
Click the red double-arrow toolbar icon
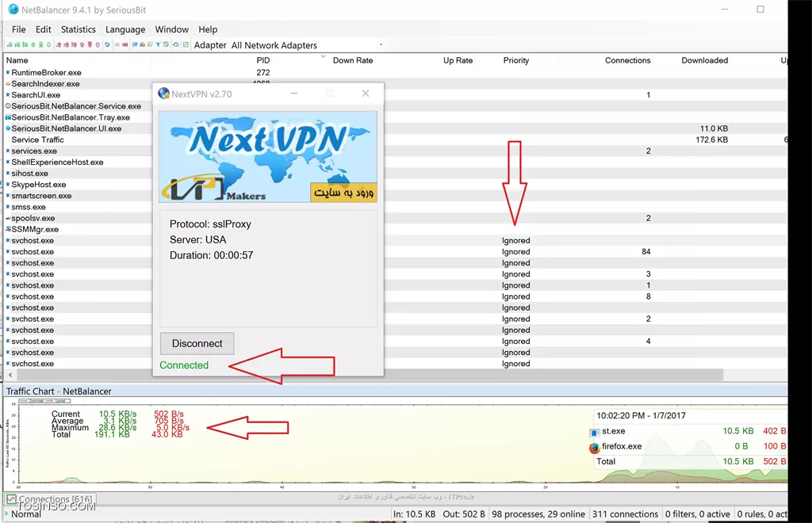tap(124, 44)
